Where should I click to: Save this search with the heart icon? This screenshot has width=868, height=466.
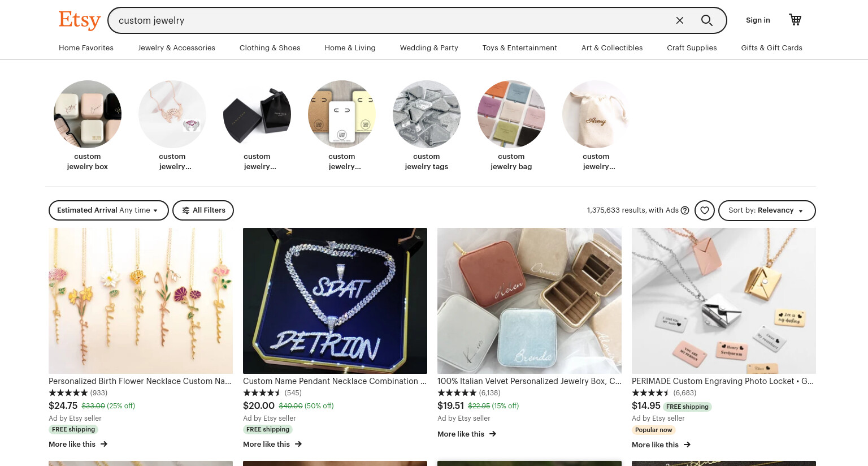[x=705, y=210]
